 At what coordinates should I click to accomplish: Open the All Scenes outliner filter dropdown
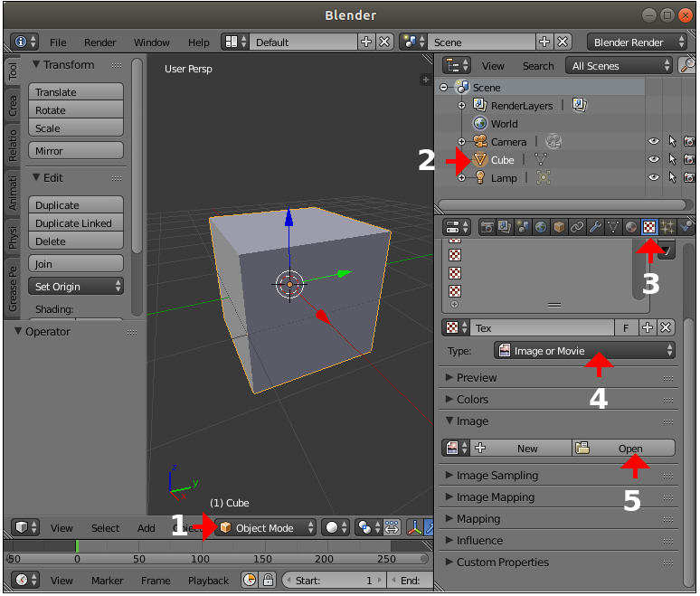[619, 66]
